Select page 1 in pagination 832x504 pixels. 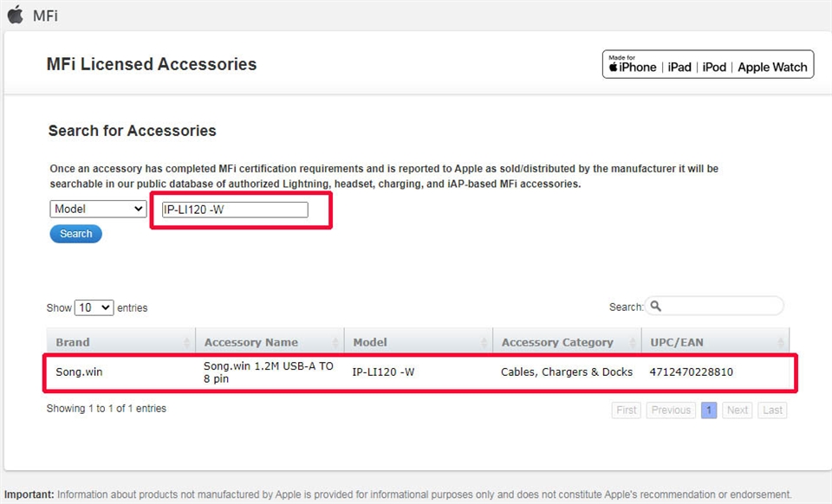tap(709, 410)
